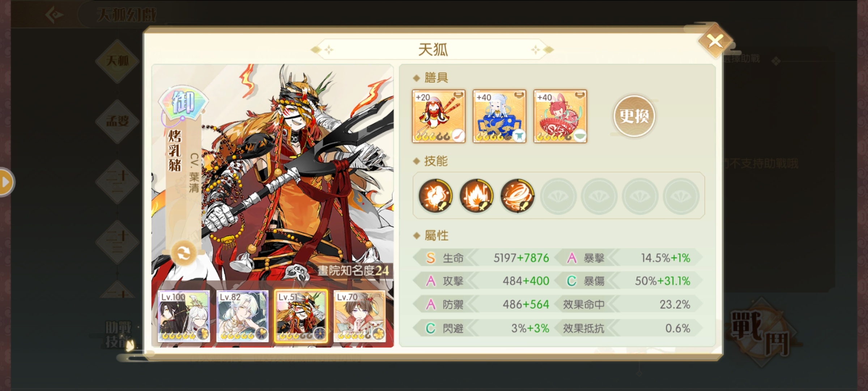The height and width of the screenshot is (391, 868).
Task: Expand the side panel arrow on left edge
Action: tap(7, 182)
